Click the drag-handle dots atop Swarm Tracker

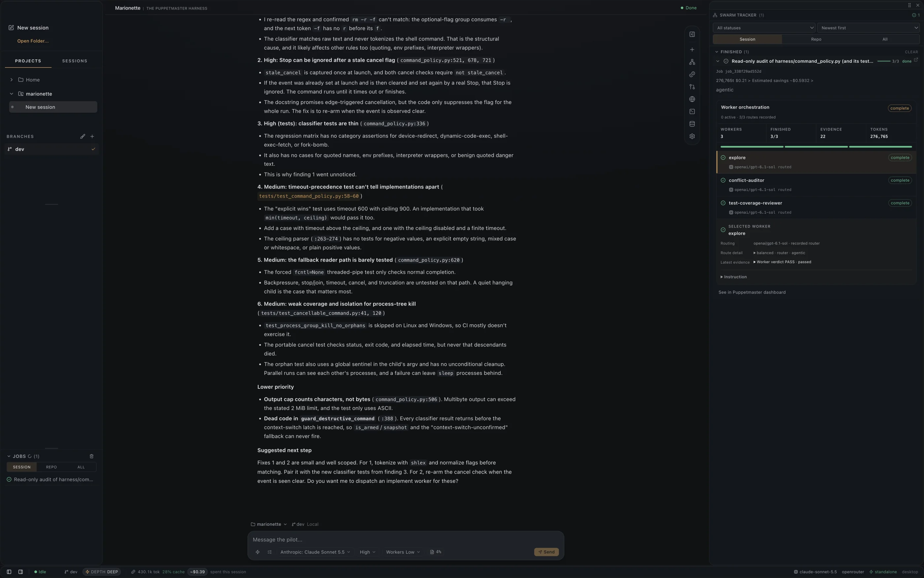click(909, 5)
